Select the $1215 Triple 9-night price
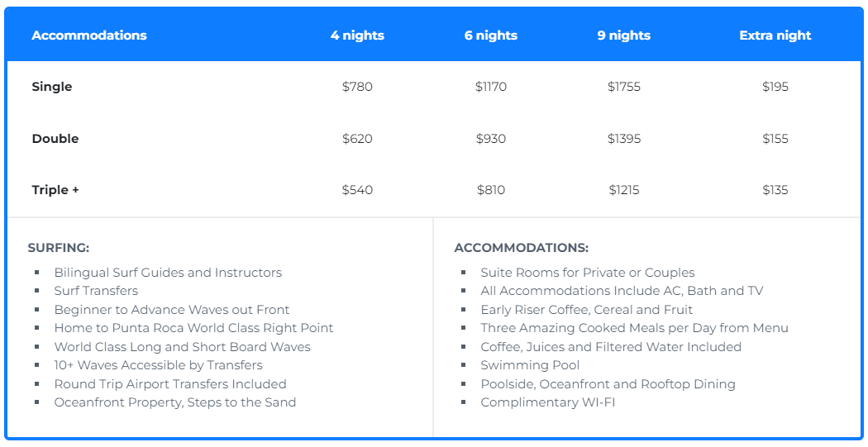Viewport: 868px width, 447px height. coord(624,190)
